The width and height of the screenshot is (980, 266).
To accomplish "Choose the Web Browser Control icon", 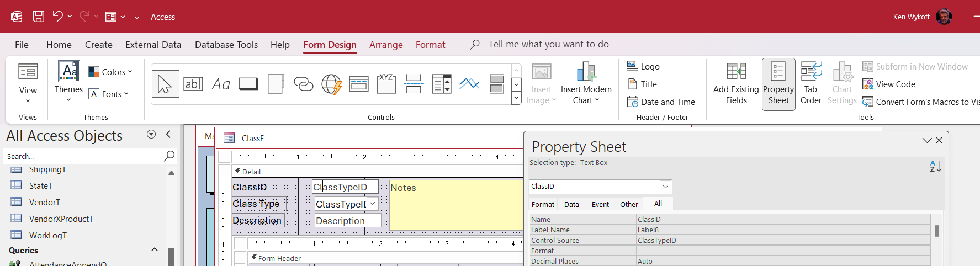I will pos(331,84).
